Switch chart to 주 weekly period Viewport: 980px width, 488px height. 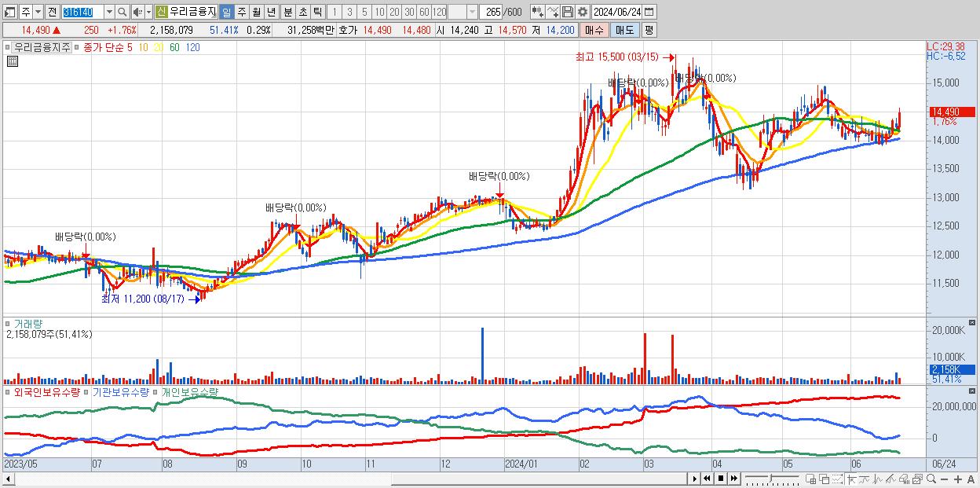pos(242,12)
